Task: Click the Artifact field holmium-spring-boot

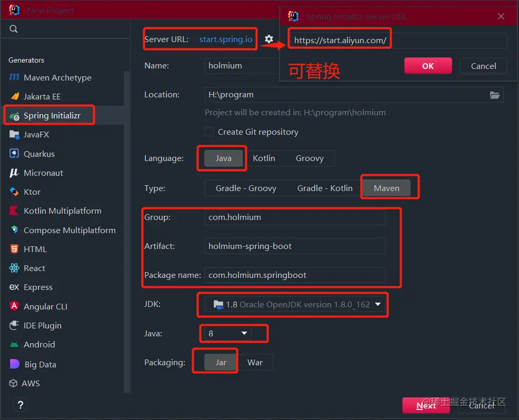Action: coord(295,246)
